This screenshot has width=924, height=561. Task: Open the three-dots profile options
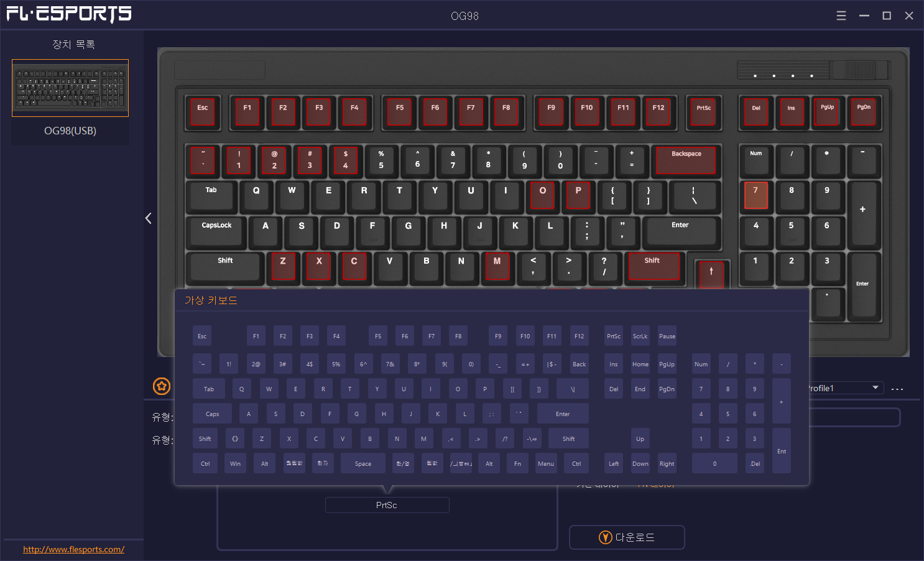[897, 389]
